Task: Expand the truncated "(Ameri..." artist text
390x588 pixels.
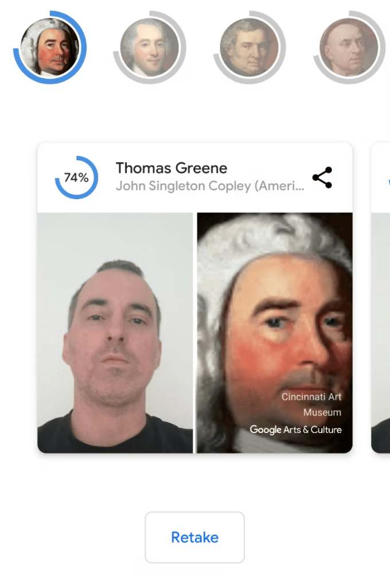Action: (279, 185)
